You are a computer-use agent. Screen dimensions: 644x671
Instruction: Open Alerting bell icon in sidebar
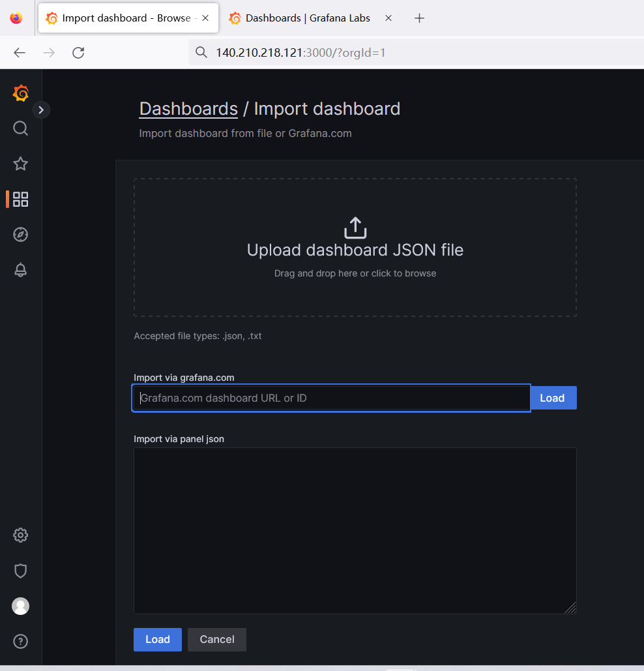tap(20, 270)
